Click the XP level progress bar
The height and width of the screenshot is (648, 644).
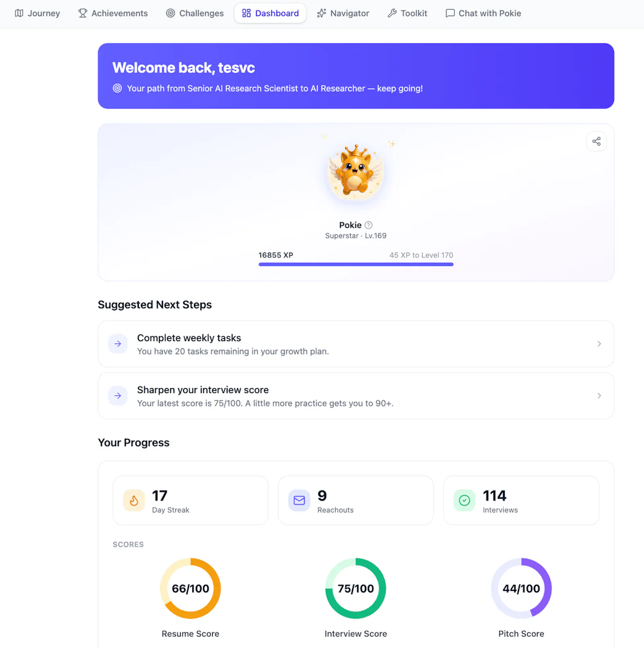tap(356, 264)
